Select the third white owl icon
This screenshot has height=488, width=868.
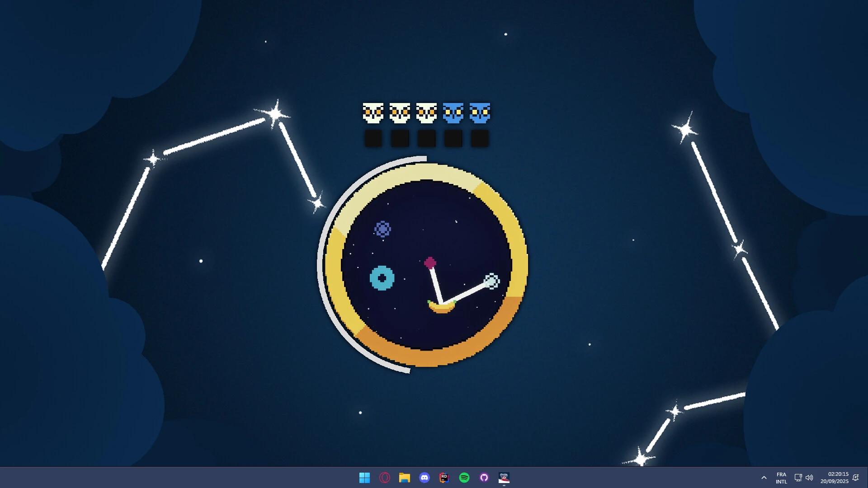click(426, 113)
